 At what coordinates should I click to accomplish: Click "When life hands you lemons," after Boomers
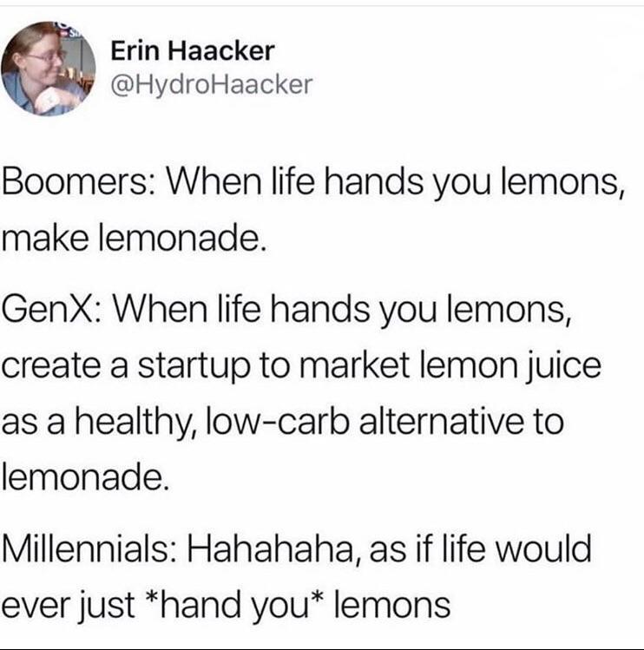395,182
